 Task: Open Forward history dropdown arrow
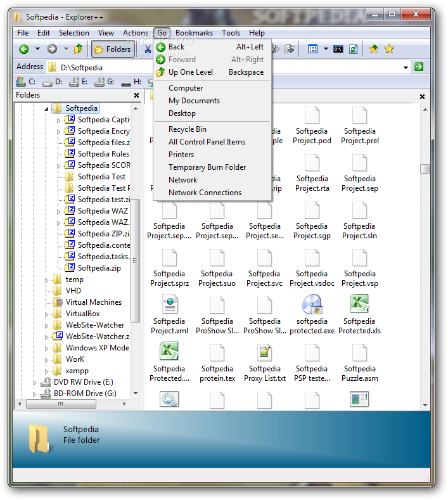click(66, 49)
